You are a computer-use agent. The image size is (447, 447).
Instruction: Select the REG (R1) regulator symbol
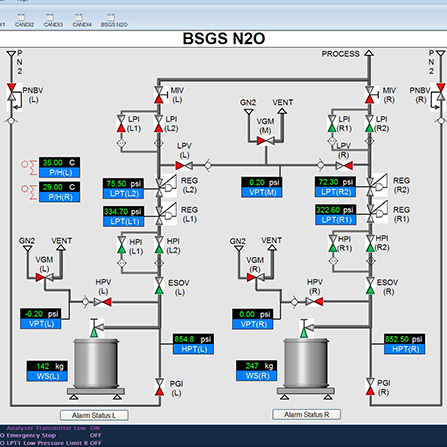(377, 212)
